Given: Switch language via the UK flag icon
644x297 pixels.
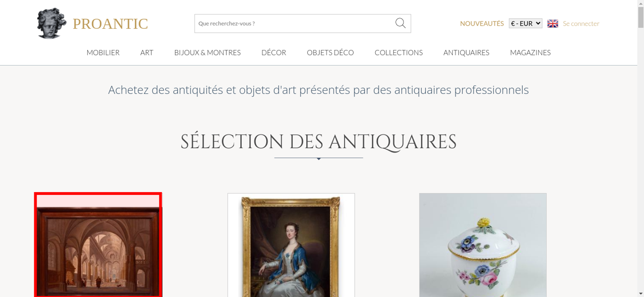Looking at the screenshot, I should pyautogui.click(x=553, y=23).
